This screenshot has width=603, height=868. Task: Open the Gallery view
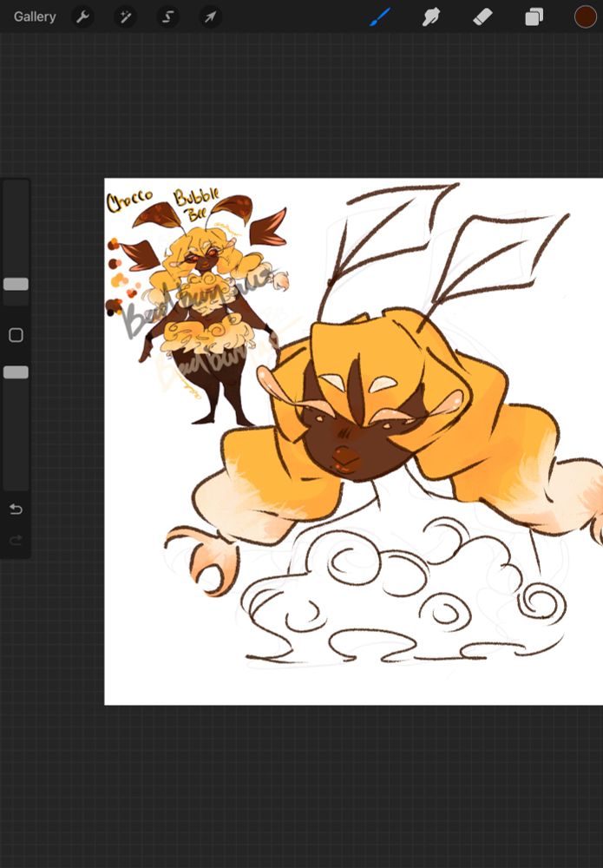pos(35,16)
